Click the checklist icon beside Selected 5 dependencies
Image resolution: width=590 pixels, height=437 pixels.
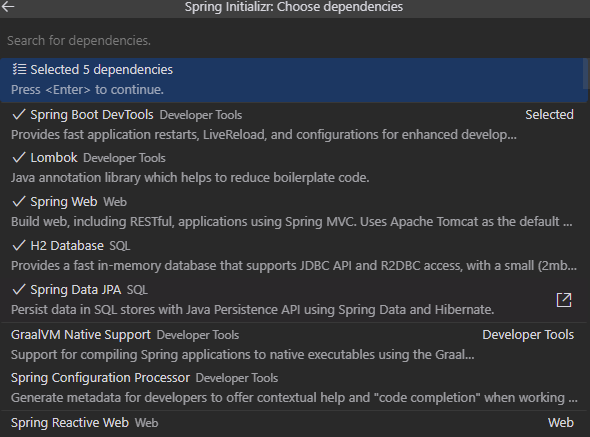pos(19,69)
